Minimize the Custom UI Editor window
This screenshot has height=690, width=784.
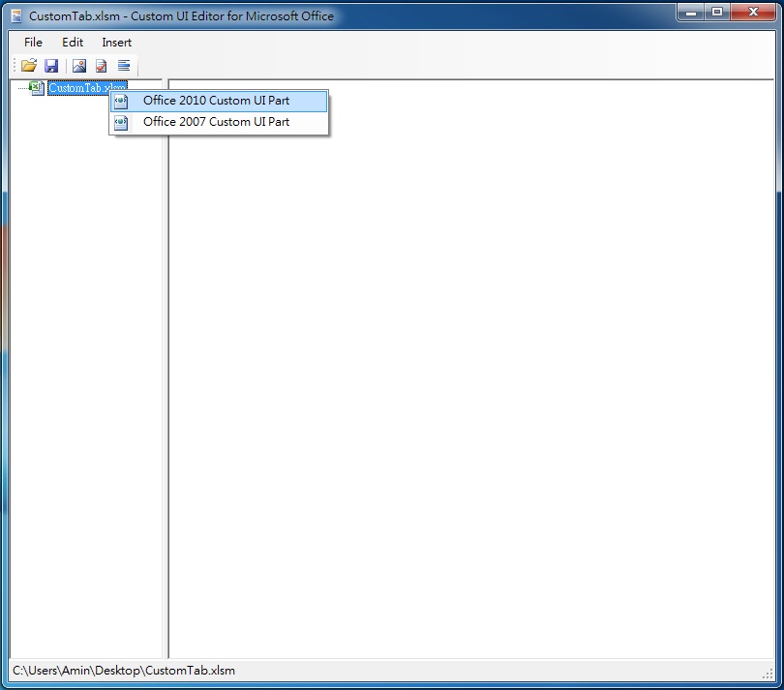click(x=689, y=14)
